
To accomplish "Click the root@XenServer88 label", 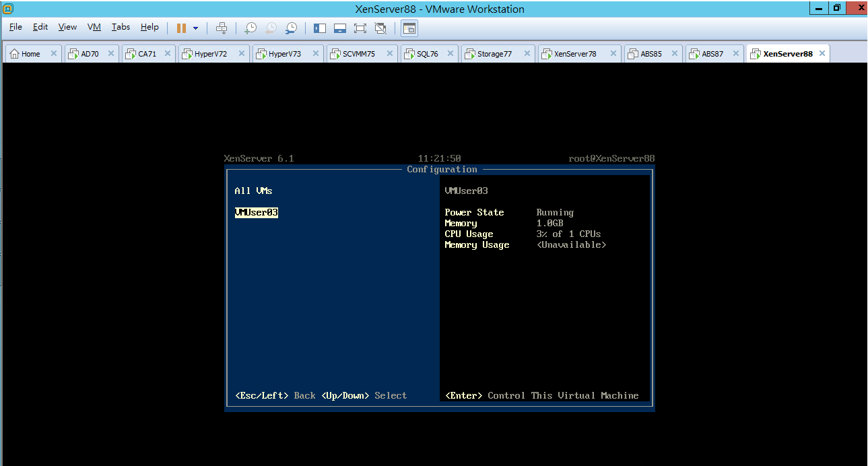I will [x=611, y=159].
